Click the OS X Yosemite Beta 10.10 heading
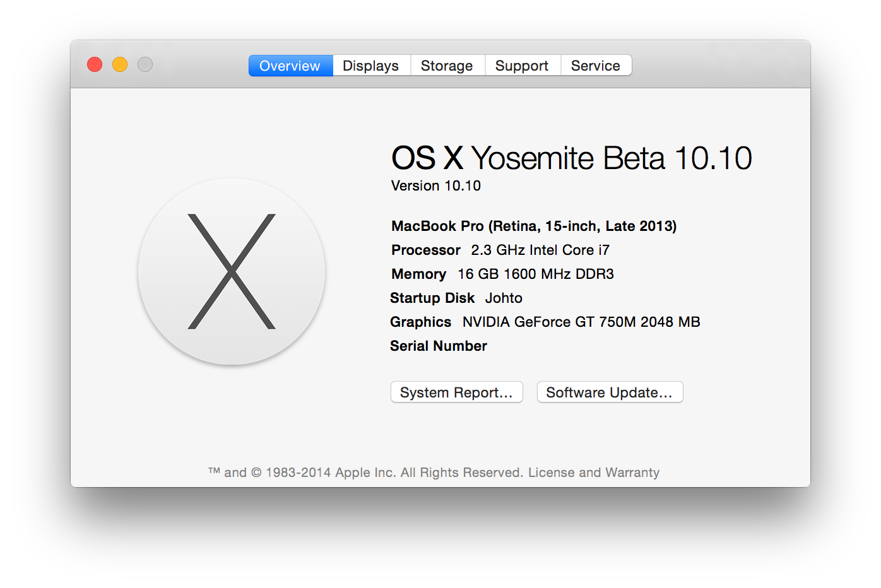The image size is (881, 588). tap(572, 158)
